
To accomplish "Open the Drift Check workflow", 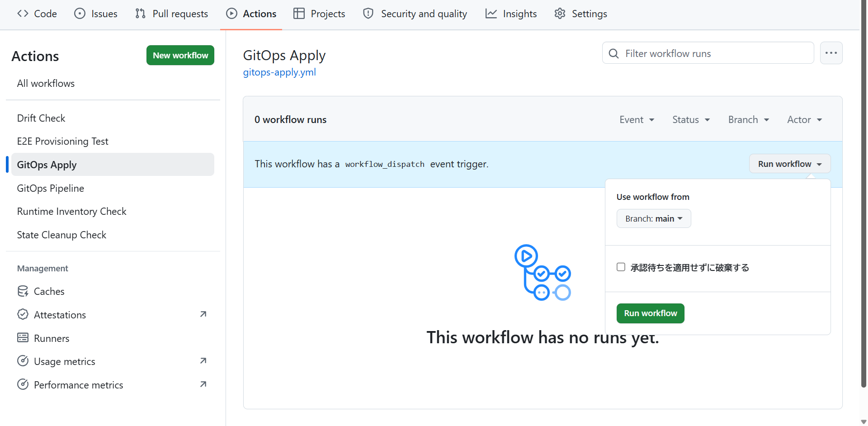I will click(x=113, y=118).
